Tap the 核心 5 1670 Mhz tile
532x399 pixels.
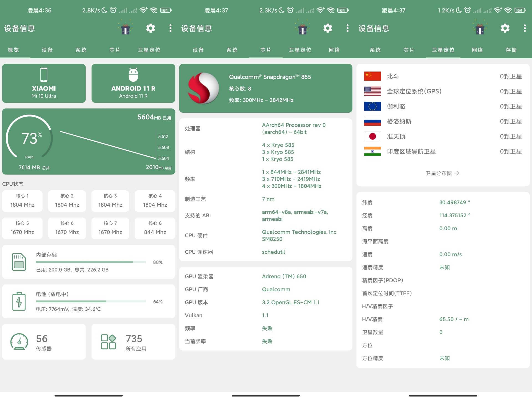pos(22,228)
